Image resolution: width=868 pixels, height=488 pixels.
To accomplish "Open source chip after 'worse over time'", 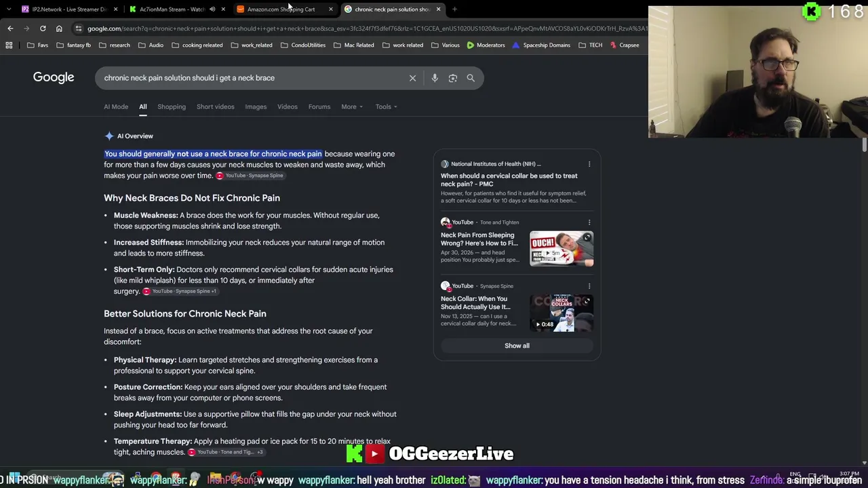I will pyautogui.click(x=250, y=176).
